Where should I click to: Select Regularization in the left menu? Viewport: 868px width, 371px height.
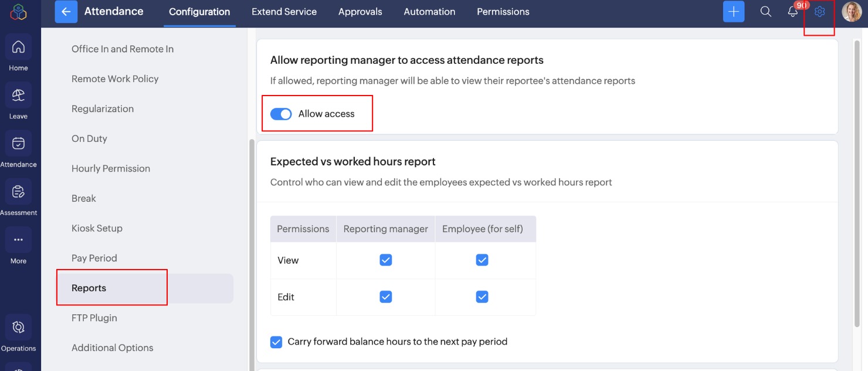coord(103,109)
